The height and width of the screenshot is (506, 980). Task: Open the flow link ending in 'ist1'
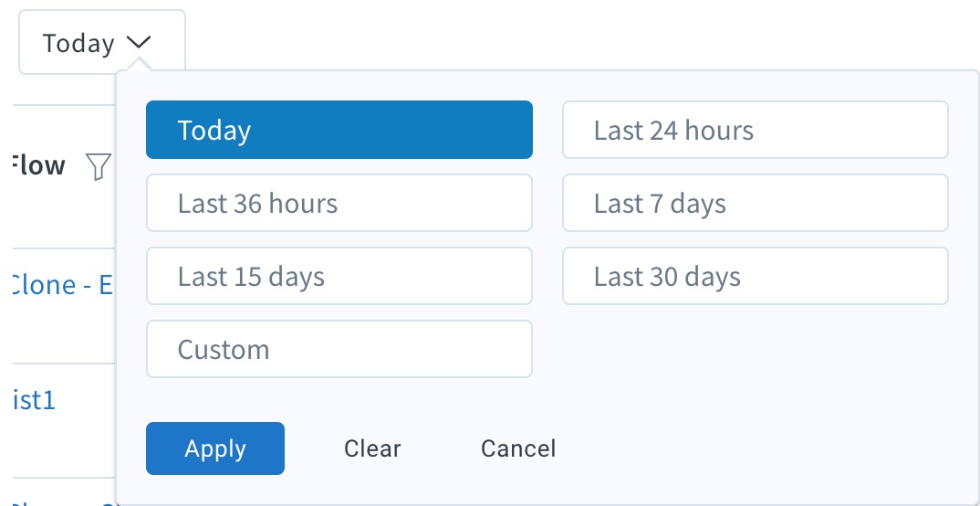pos(34,400)
